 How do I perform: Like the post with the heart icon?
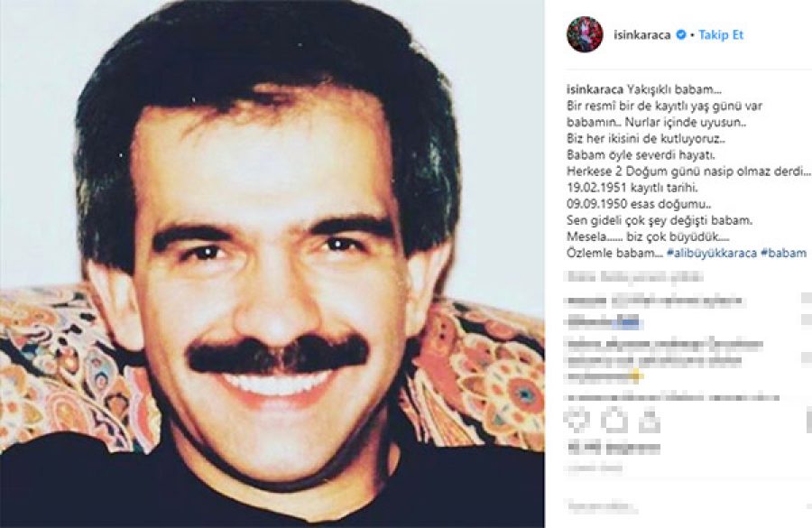(578, 421)
